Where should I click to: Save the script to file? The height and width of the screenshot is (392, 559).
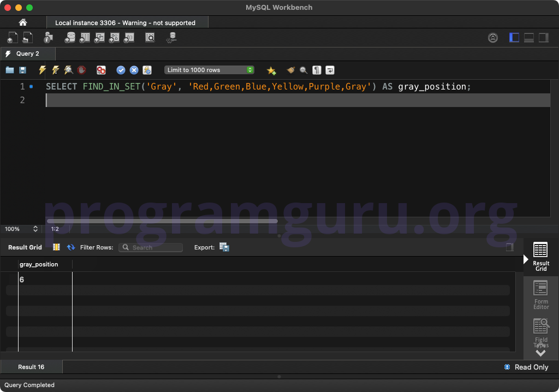coord(22,70)
